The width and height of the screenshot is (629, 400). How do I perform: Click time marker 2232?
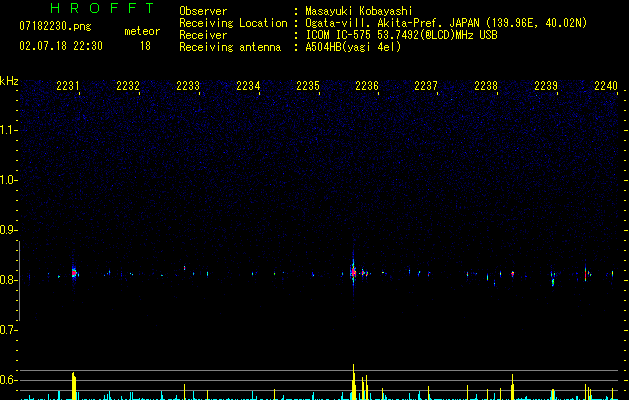pyautogui.click(x=128, y=86)
